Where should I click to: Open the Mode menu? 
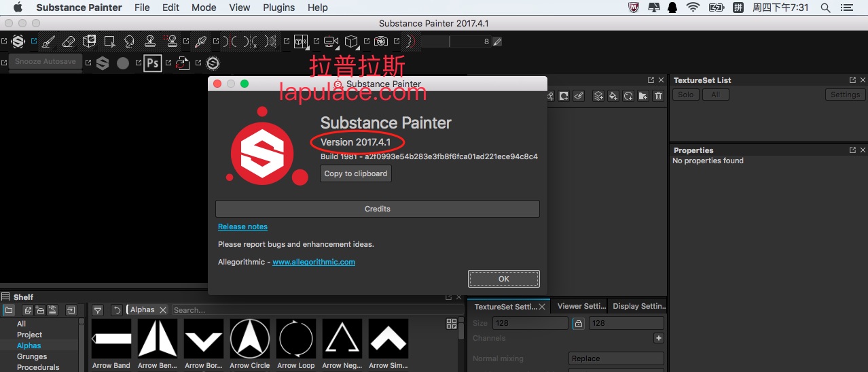(204, 7)
